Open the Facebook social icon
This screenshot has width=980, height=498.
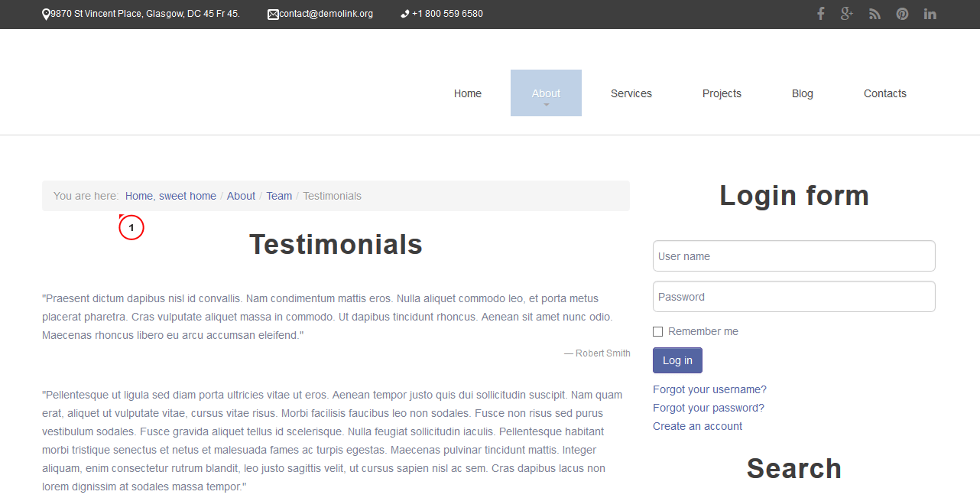pyautogui.click(x=820, y=13)
